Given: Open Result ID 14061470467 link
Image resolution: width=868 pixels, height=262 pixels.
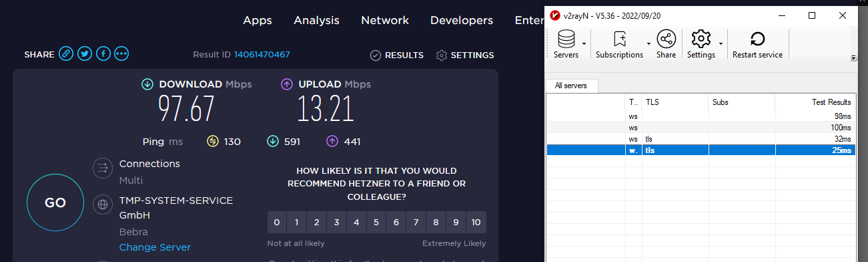Looking at the screenshot, I should tap(262, 55).
